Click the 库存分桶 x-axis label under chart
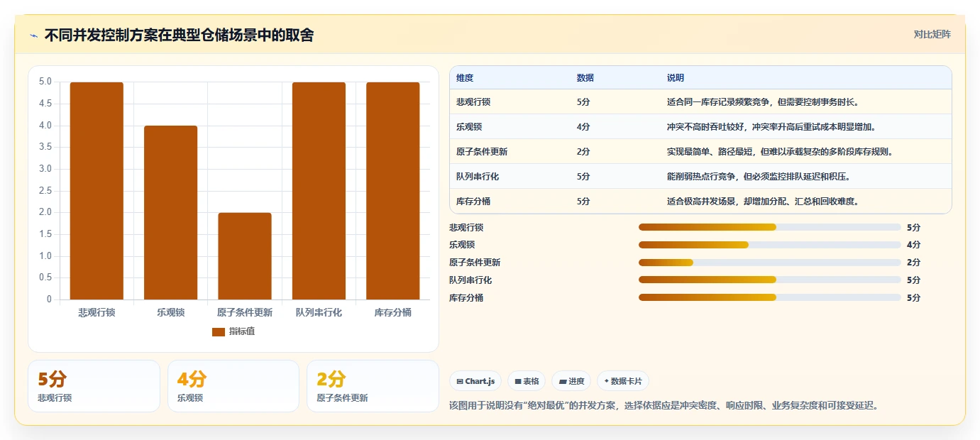The image size is (980, 440). click(x=393, y=312)
